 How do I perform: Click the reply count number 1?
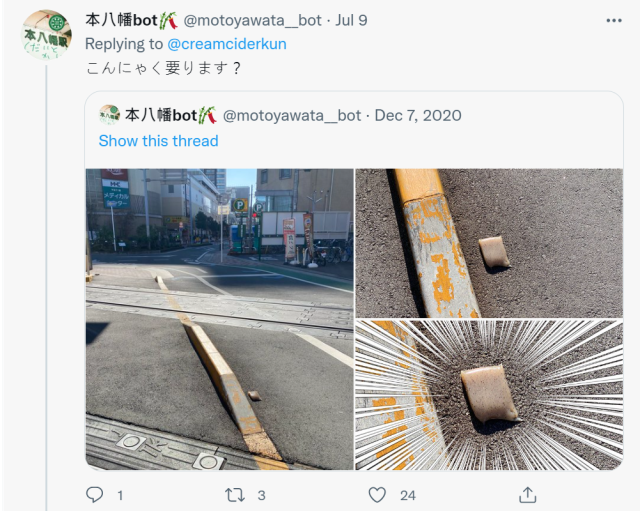[120, 495]
